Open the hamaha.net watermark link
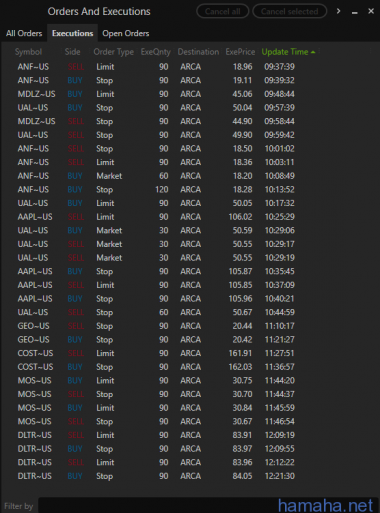 (325, 505)
